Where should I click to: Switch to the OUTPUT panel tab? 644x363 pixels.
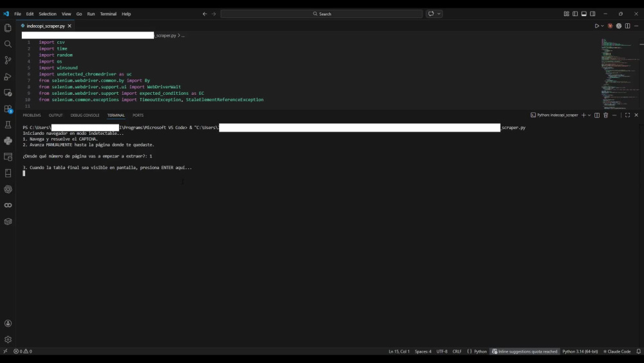(55, 115)
